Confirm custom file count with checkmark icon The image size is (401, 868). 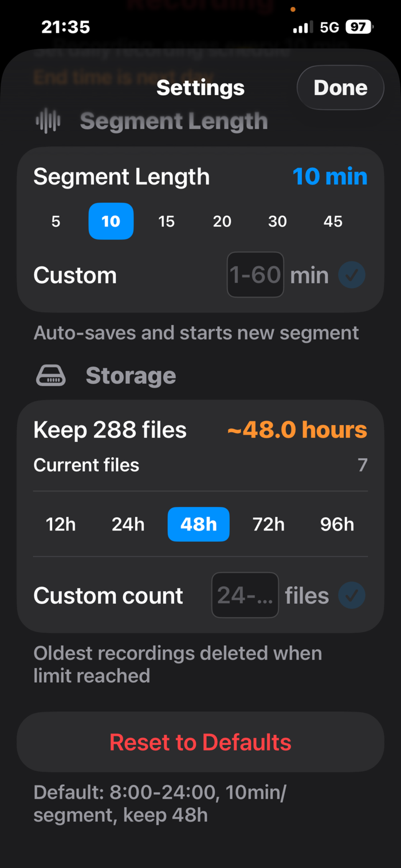(352, 596)
